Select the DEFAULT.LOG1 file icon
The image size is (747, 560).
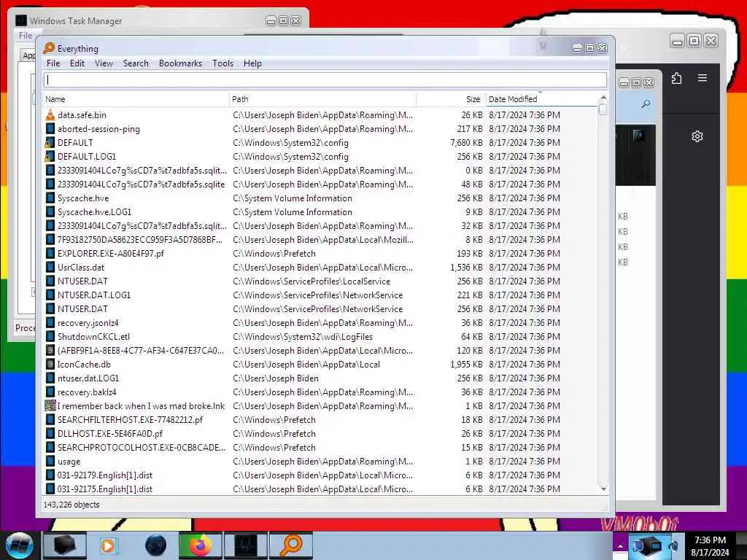[50, 156]
